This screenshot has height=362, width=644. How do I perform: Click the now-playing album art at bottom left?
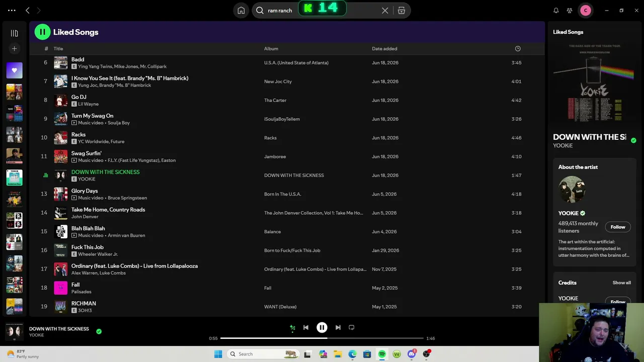14,332
